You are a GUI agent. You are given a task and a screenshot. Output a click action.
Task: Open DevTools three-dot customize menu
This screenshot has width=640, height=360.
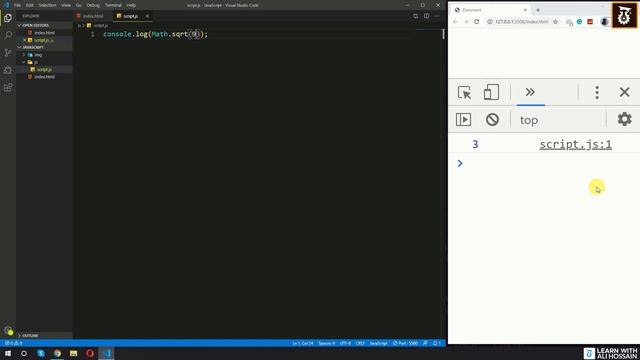click(x=597, y=93)
